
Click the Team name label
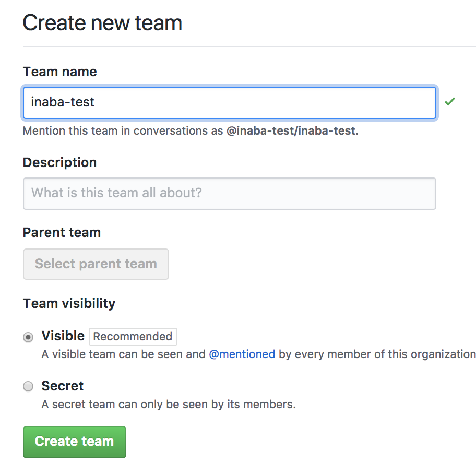[x=60, y=72]
